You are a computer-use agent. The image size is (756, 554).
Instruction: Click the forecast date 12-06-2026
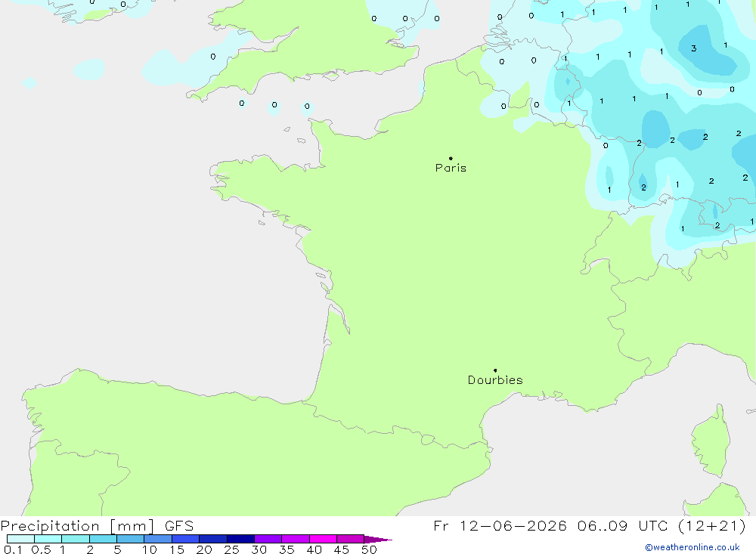[x=513, y=525]
